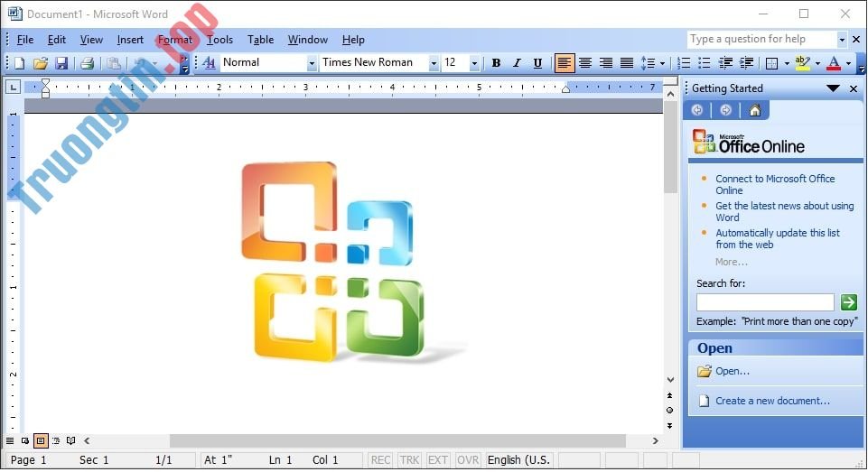
Task: Jump to previous page double arrow
Action: point(670,395)
